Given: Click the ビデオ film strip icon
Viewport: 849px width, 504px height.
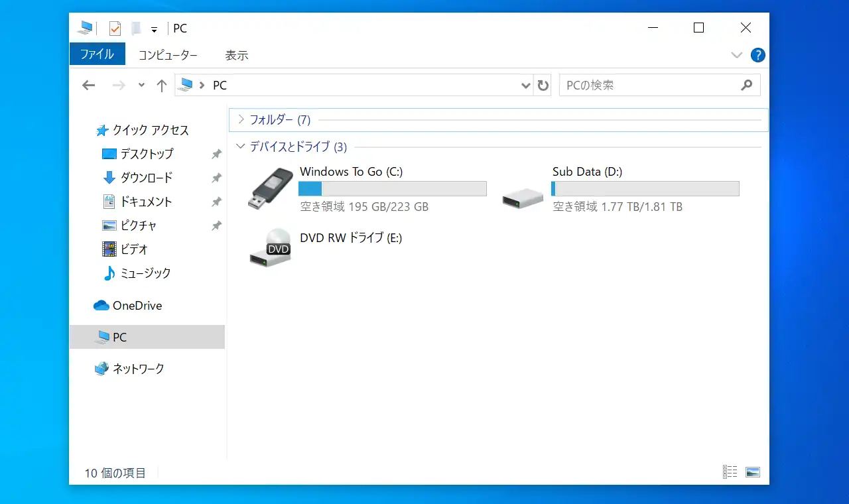Looking at the screenshot, I should point(109,249).
